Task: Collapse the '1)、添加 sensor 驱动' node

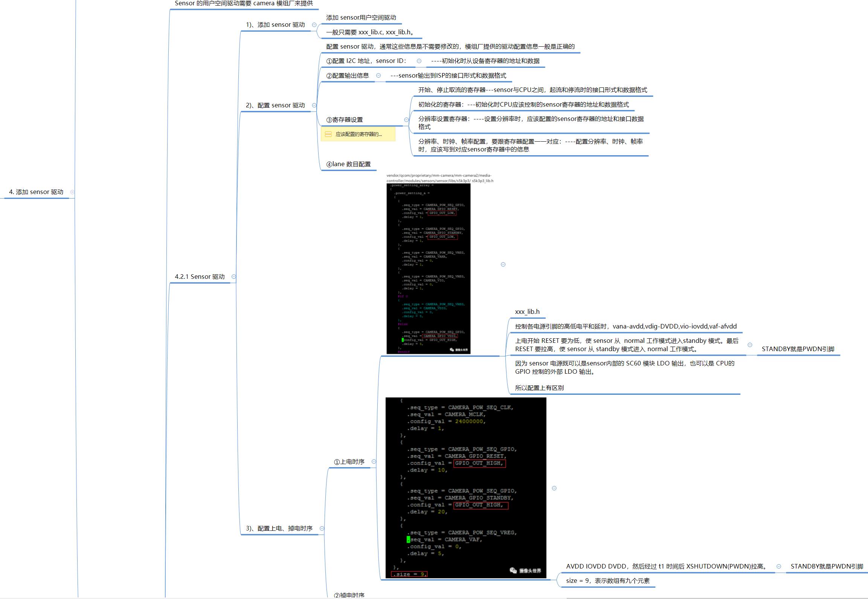Action: pos(314,25)
